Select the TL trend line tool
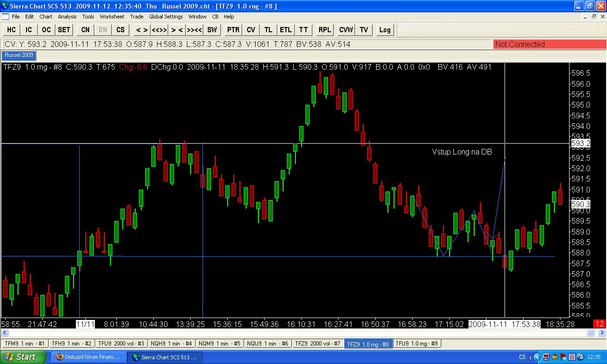The image size is (607, 364). (x=268, y=30)
